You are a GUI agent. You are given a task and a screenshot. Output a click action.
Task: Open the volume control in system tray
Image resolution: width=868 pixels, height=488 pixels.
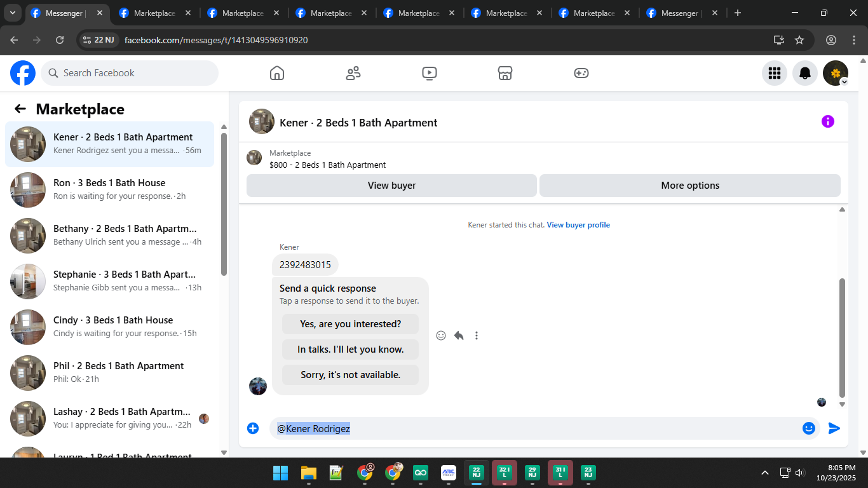800,473
